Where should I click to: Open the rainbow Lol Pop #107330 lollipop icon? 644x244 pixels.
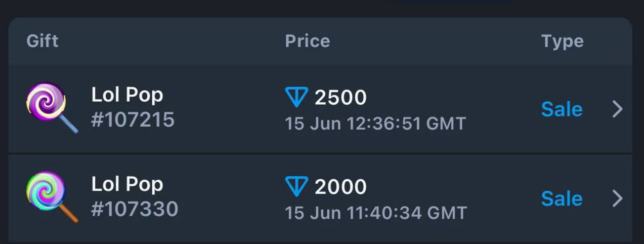(52, 197)
